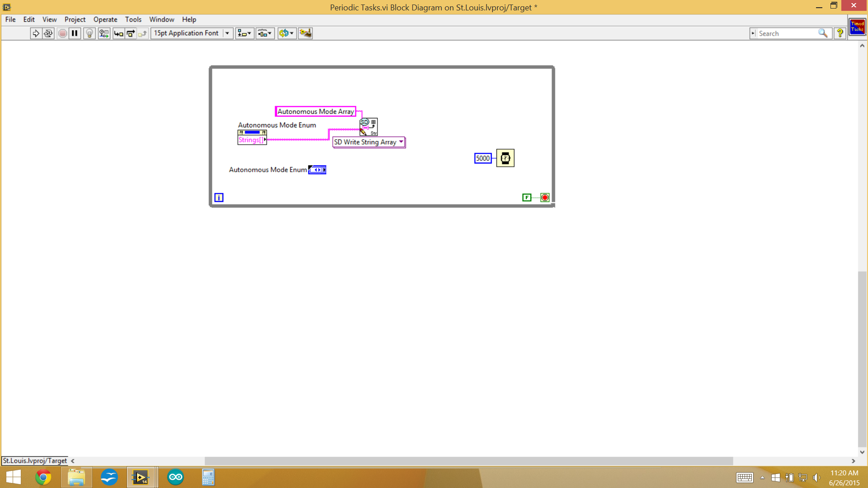This screenshot has height=488, width=868.
Task: Click the Step Over button
Action: [x=131, y=33]
